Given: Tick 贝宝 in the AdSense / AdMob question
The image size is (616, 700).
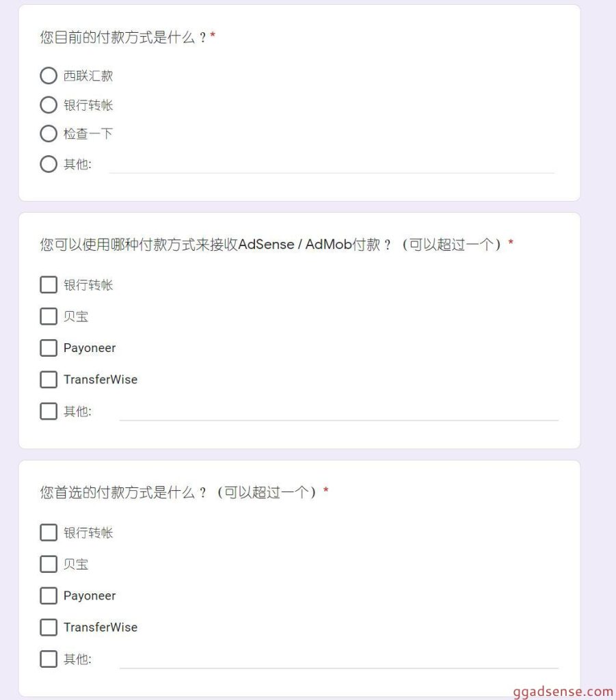Looking at the screenshot, I should (49, 317).
